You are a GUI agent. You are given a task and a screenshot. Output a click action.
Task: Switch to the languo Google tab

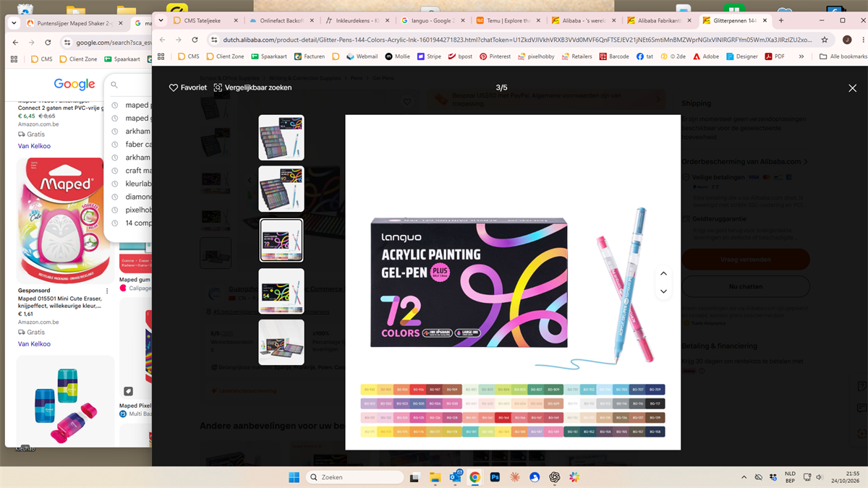[432, 21]
